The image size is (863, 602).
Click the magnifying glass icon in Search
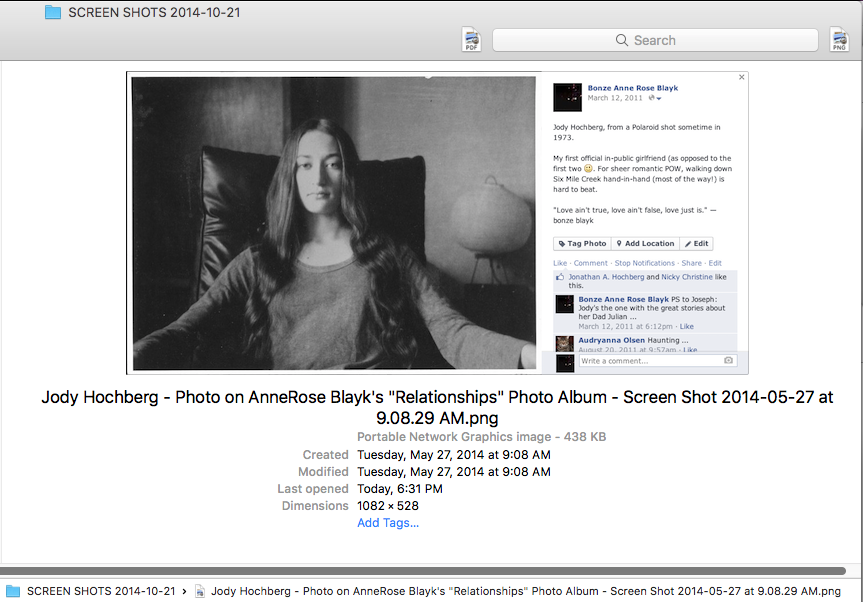[622, 40]
